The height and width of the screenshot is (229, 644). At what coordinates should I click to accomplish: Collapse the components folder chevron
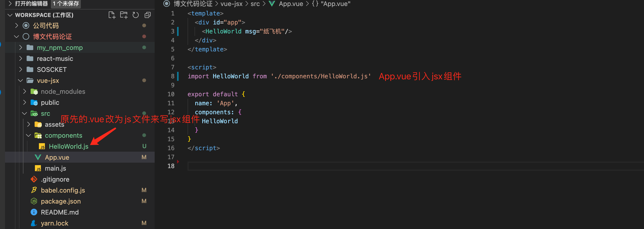pos(28,135)
